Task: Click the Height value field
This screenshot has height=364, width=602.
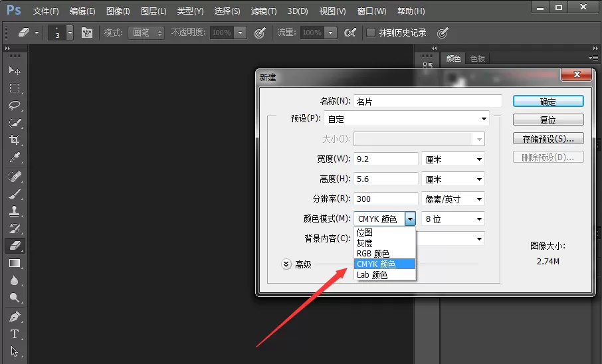Action: 386,179
